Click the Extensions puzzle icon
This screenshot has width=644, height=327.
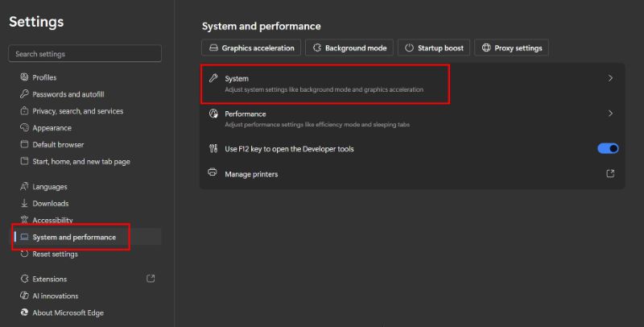point(23,279)
